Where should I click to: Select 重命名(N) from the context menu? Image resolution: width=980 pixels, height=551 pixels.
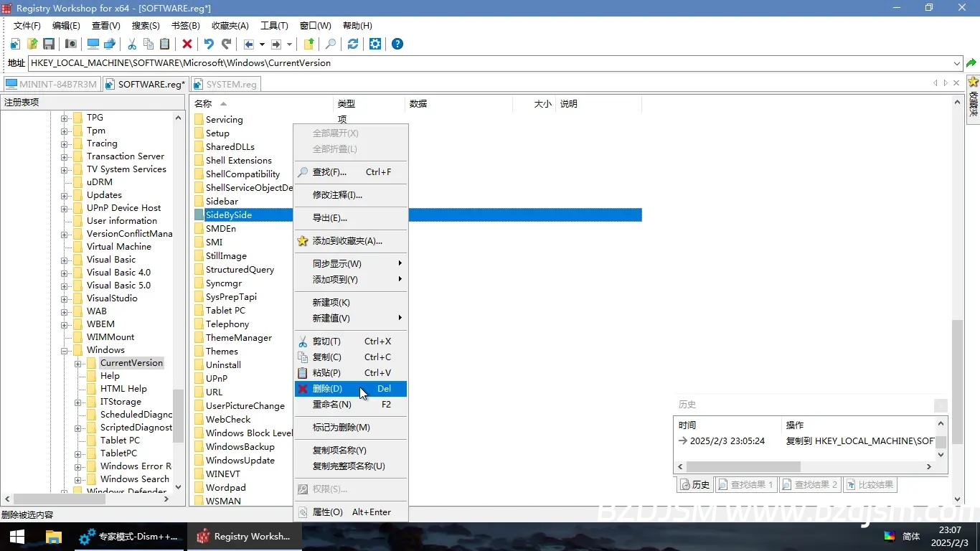[x=351, y=405]
